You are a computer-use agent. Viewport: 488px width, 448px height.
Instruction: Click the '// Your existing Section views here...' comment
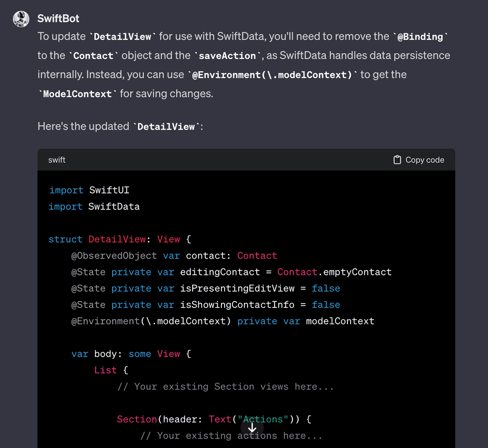[225, 387]
